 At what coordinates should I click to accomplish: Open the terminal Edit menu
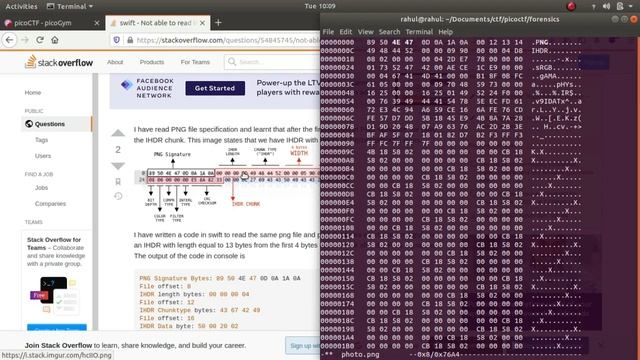[345, 31]
